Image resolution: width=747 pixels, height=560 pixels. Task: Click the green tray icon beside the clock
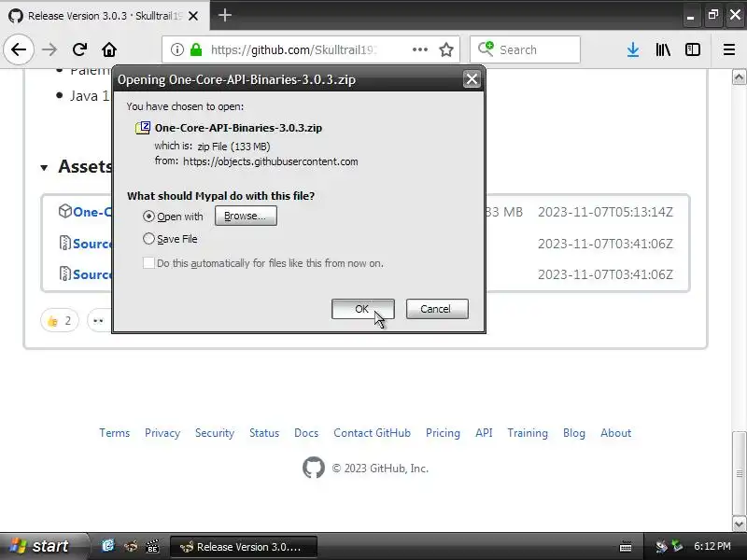[x=677, y=545]
